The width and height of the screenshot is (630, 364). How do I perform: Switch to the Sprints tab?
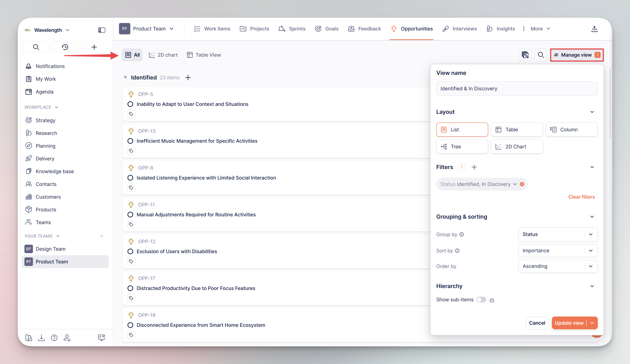292,29
